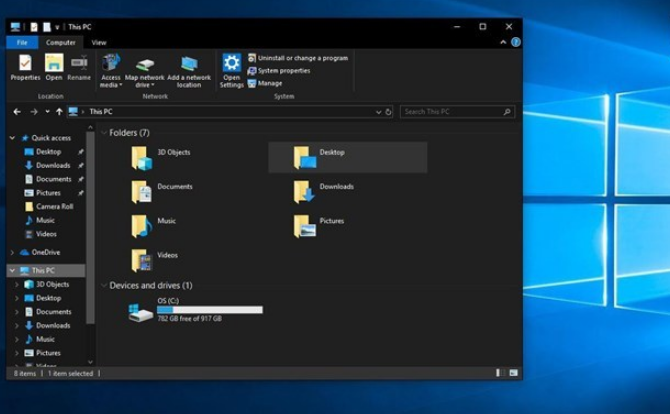The width and height of the screenshot is (670, 414).
Task: Open the Customize Quick Access Toolbar dropdown
Action: (57, 27)
